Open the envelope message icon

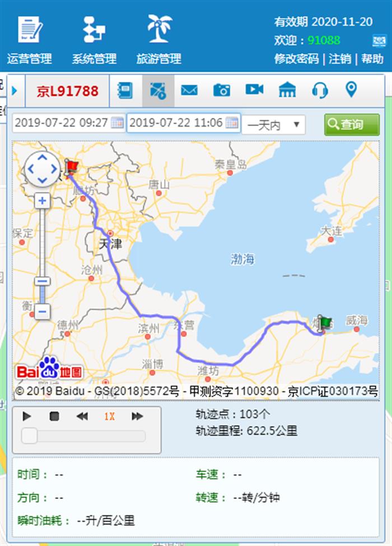tap(189, 90)
